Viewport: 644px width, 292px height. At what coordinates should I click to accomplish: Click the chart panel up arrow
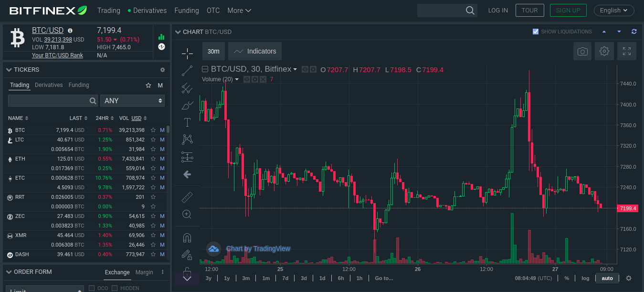point(604,32)
